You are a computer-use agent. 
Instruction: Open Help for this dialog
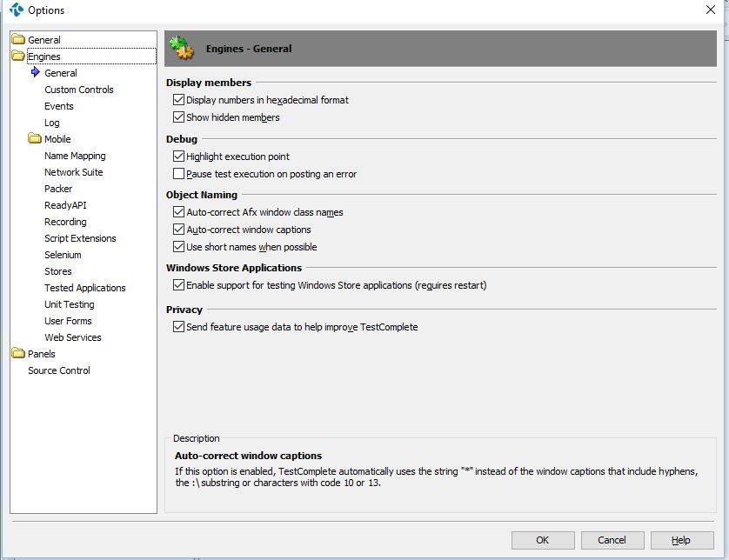[x=681, y=540]
